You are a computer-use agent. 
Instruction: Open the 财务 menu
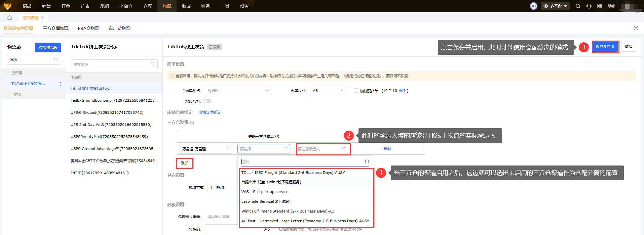click(205, 6)
